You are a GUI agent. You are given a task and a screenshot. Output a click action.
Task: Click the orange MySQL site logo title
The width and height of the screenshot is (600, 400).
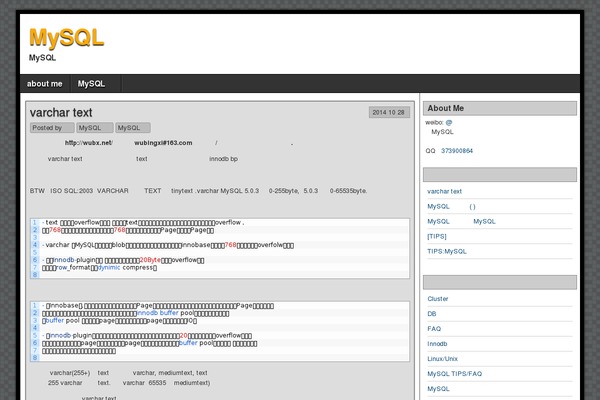coord(67,38)
